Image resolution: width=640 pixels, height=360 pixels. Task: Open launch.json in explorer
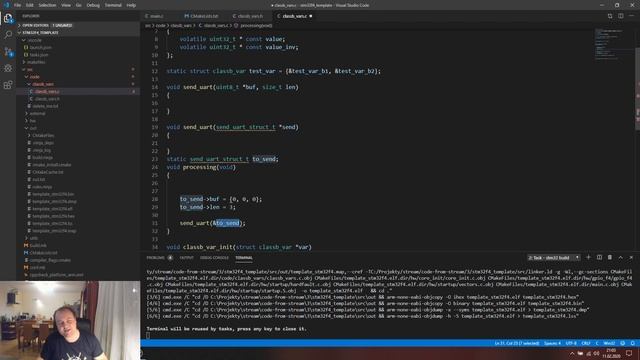click(x=78, y=47)
